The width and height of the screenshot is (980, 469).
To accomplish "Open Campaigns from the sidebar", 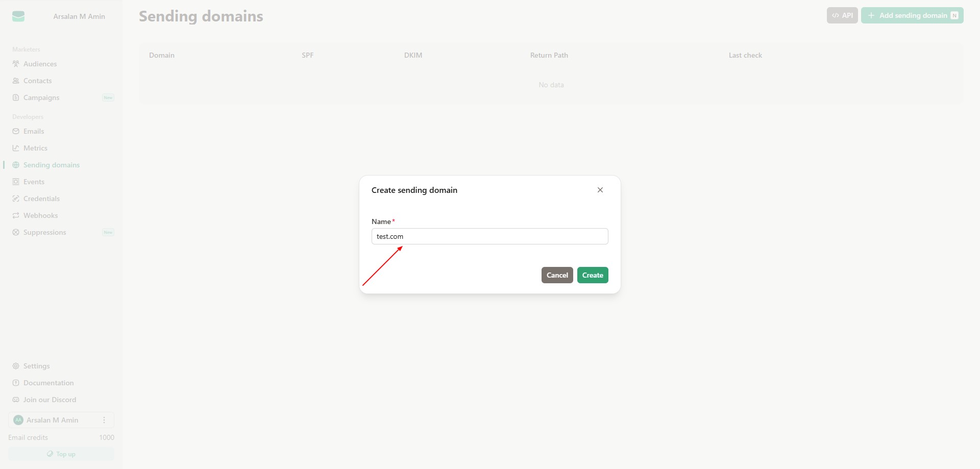I will (x=41, y=97).
